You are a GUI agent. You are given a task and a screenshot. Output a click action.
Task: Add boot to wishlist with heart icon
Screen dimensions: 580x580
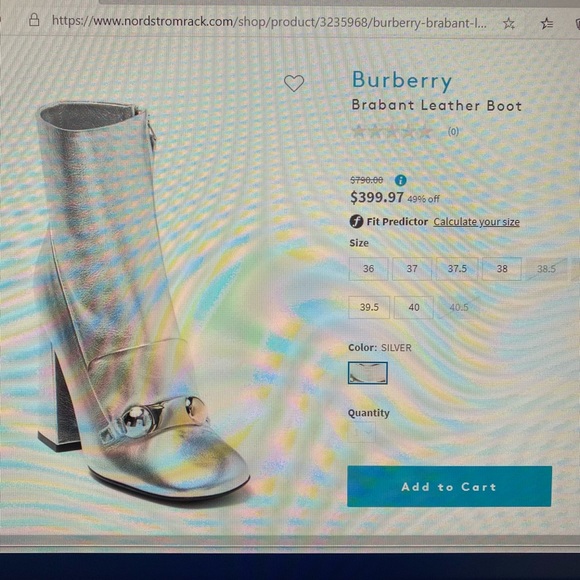point(294,83)
